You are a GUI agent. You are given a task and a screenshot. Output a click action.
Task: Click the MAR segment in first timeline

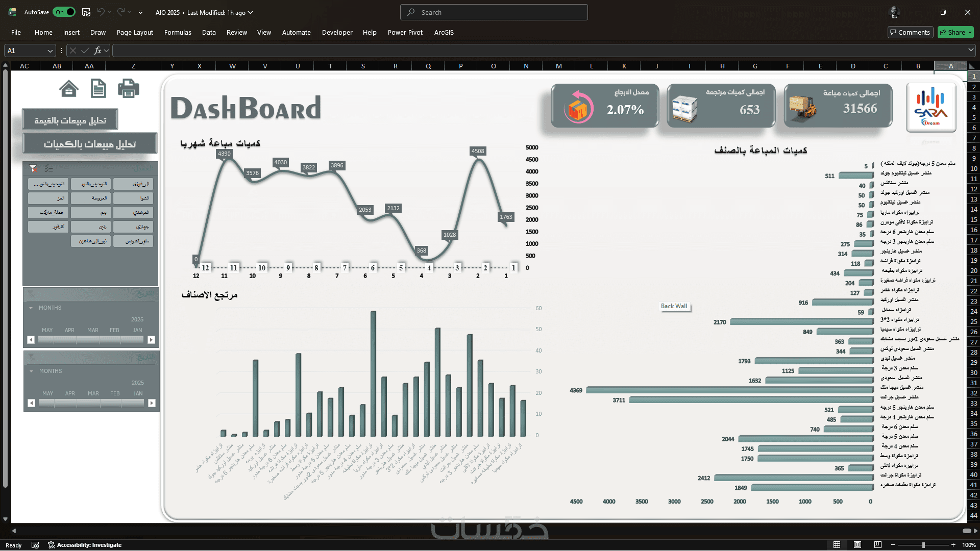tap(88, 340)
